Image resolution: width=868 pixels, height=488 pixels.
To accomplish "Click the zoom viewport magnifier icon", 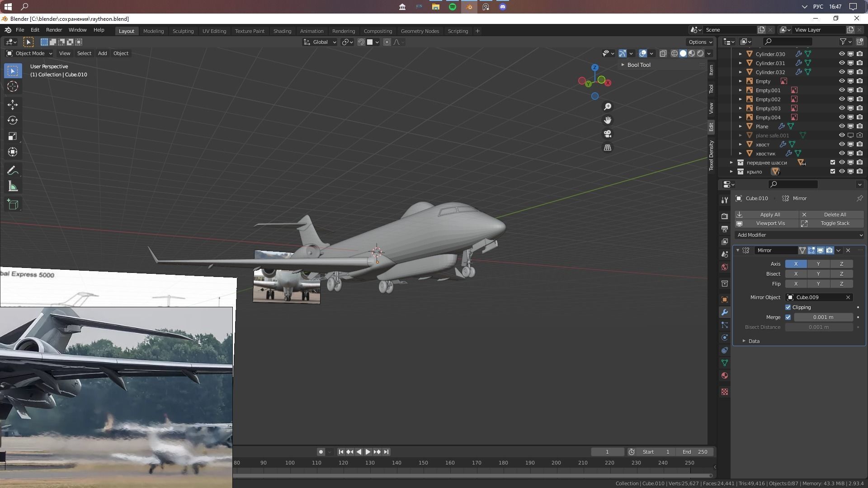I will [608, 107].
